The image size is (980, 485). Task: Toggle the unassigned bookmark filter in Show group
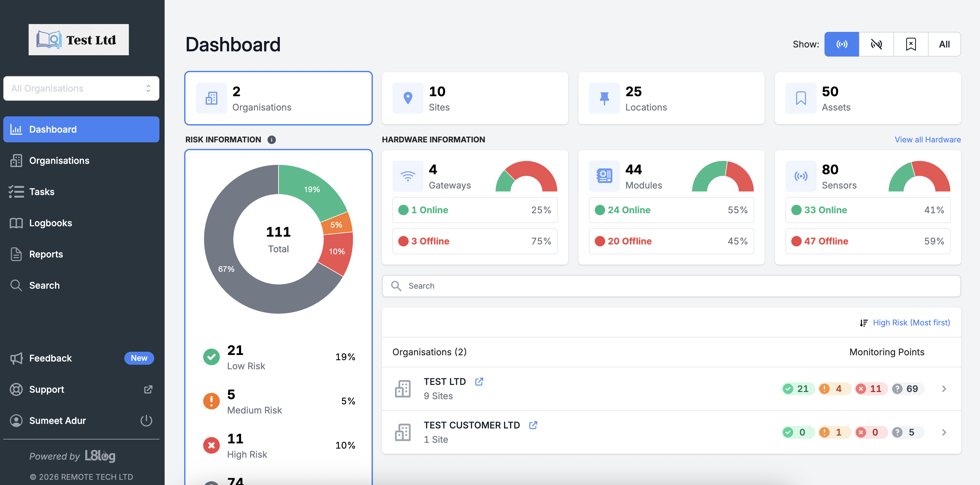(910, 44)
